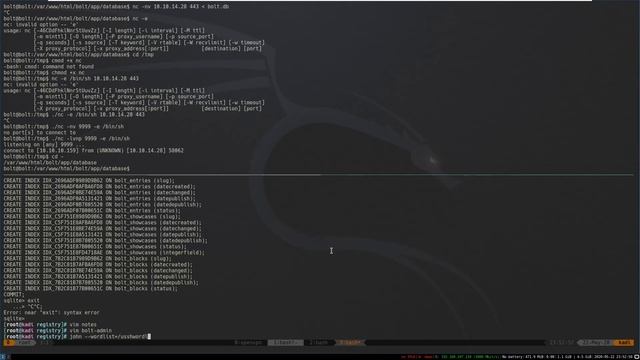Switch to tmux window 1:bash-
Viewport: 640px width, 360px height.
[286, 342]
